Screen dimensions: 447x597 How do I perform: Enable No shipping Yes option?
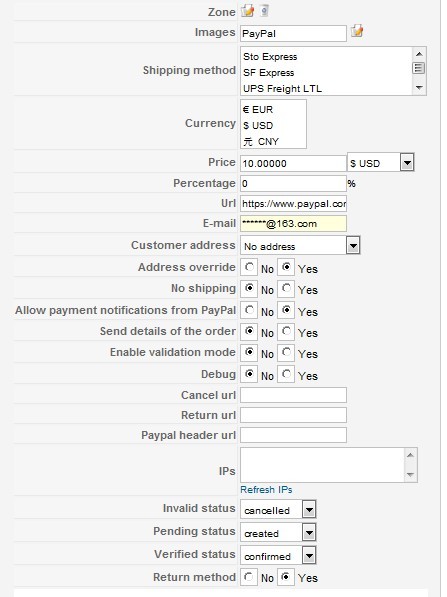pos(287,288)
